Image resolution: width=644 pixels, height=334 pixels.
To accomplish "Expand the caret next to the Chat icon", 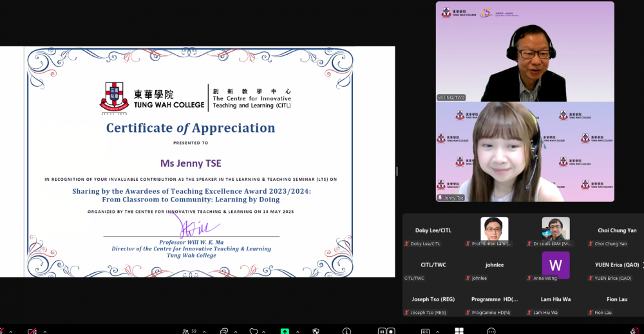I will click(x=236, y=331).
